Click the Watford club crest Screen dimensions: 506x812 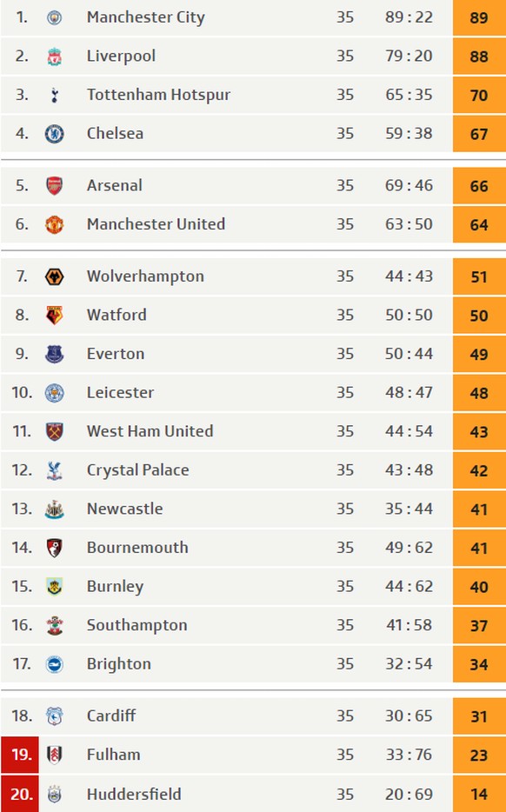point(55,316)
